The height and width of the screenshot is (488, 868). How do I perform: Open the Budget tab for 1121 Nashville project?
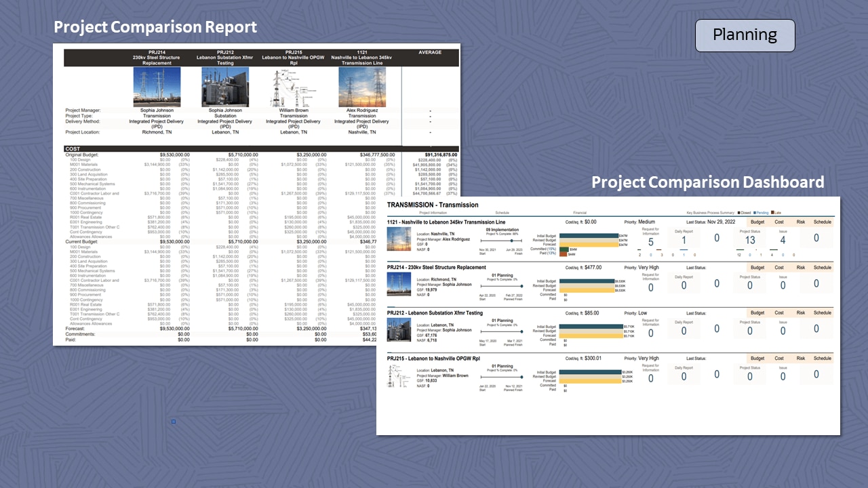click(x=757, y=222)
